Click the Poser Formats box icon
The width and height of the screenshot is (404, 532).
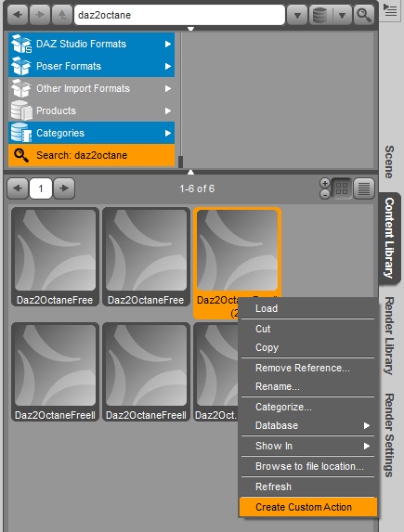[21, 66]
